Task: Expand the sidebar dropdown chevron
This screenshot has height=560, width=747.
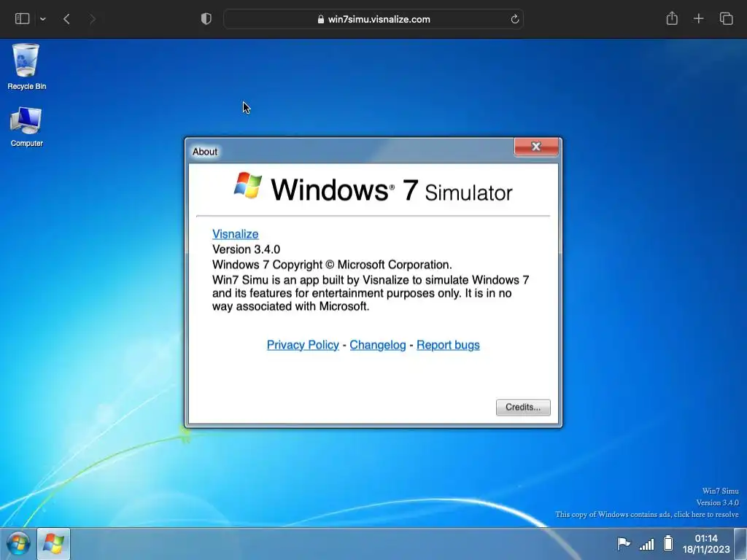Action: (x=43, y=19)
